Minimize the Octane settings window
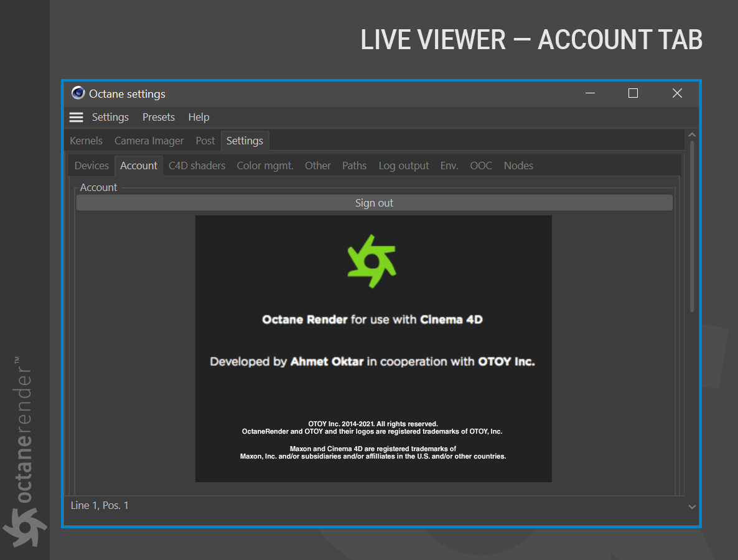The image size is (738, 560). point(590,93)
